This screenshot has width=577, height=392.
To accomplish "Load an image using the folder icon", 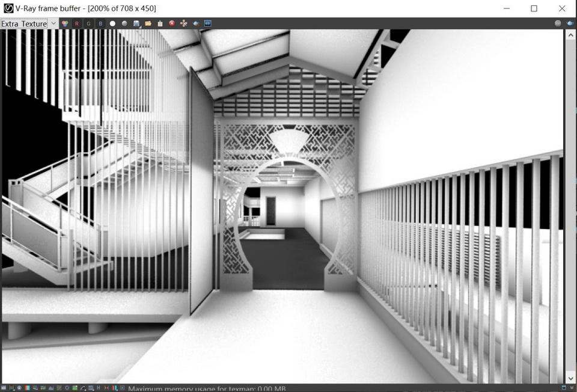I will [x=148, y=23].
